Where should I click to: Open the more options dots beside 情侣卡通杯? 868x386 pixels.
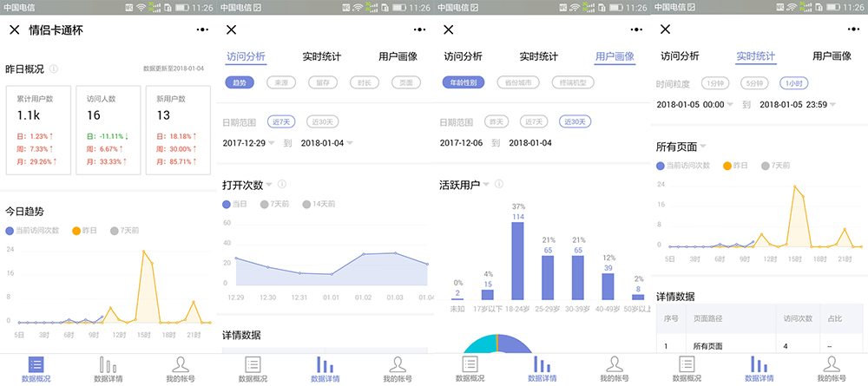pos(201,29)
